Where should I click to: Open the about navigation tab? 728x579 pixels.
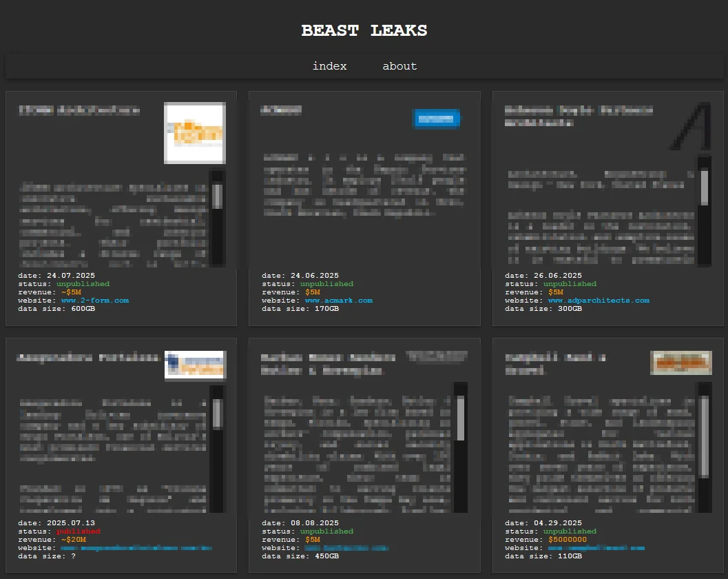[x=399, y=66]
